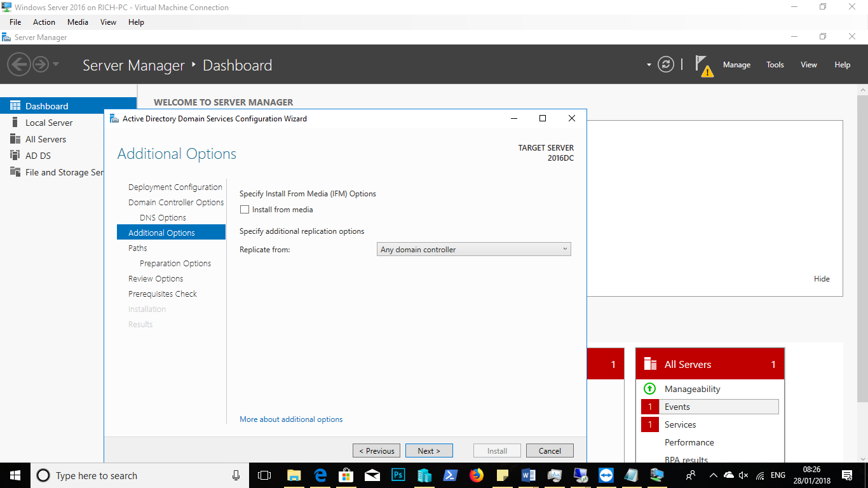Click Hide in the welcome panel

[822, 278]
